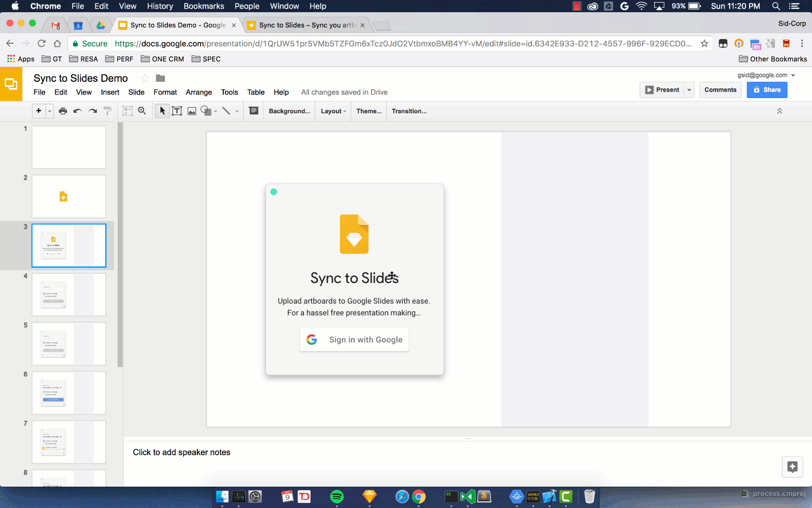812x508 pixels.
Task: Star the Sync to Slides Demo presentation
Action: pos(145,78)
